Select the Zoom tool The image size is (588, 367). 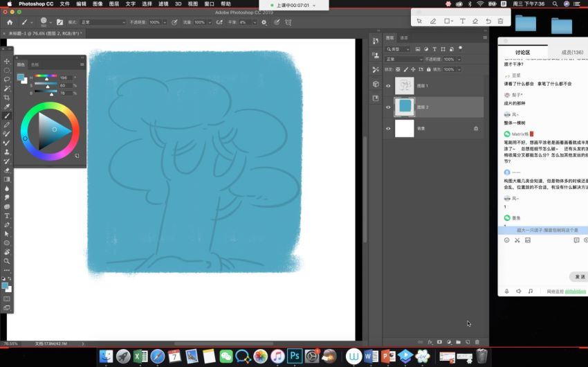pos(7,261)
